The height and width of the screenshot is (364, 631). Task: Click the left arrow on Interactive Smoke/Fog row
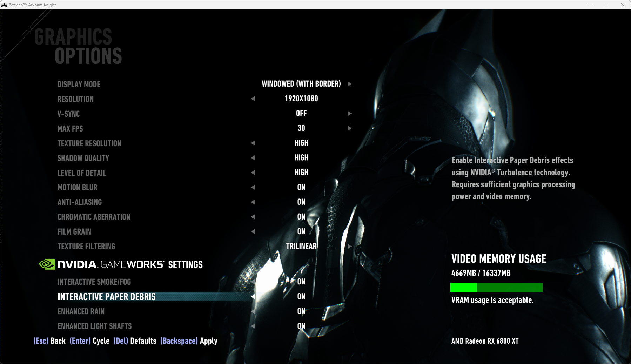coord(253,282)
